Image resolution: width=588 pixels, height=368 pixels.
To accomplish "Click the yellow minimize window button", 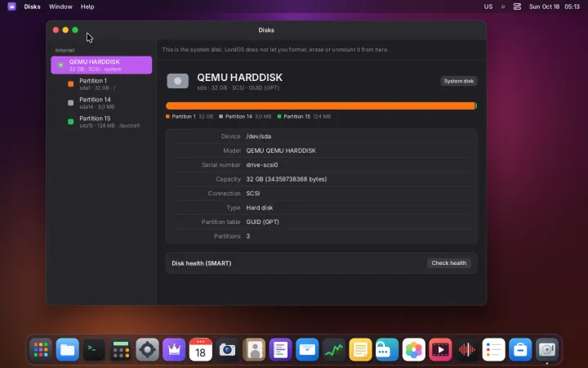I will (x=65, y=30).
